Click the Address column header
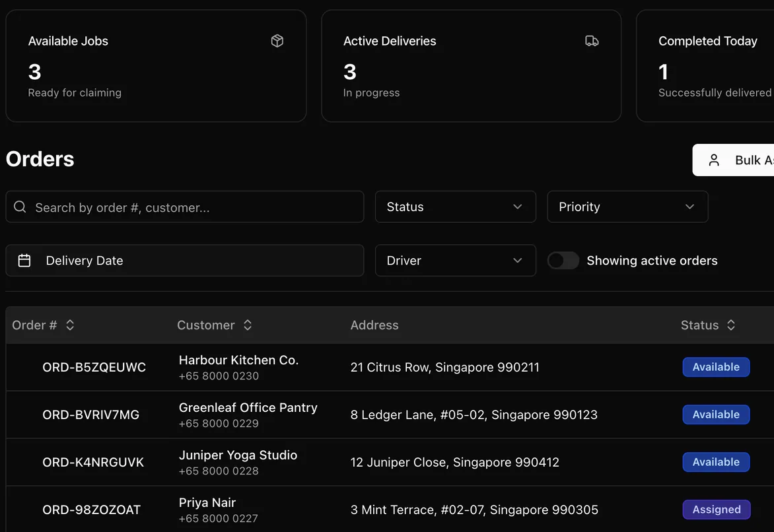Image resolution: width=774 pixels, height=532 pixels. point(374,325)
